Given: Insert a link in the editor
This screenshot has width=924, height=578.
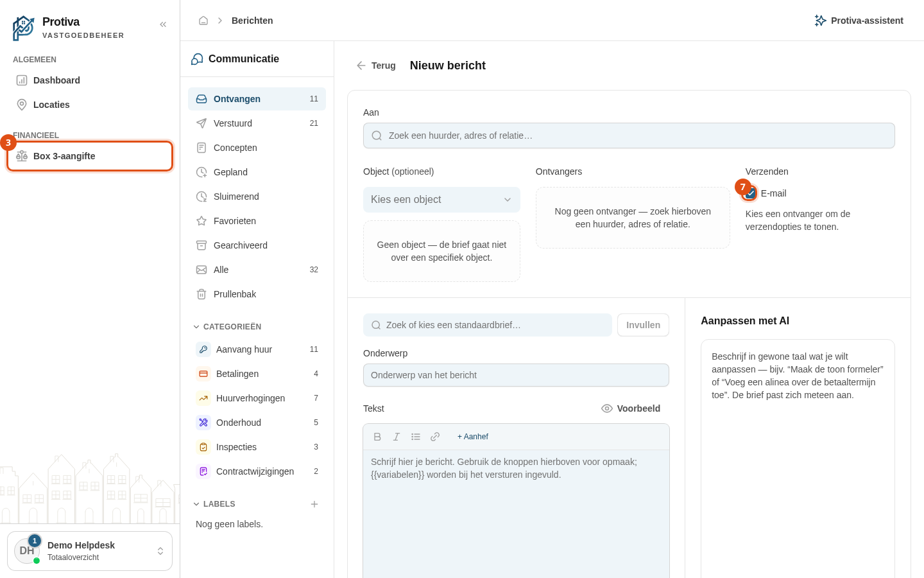Looking at the screenshot, I should click(x=435, y=437).
